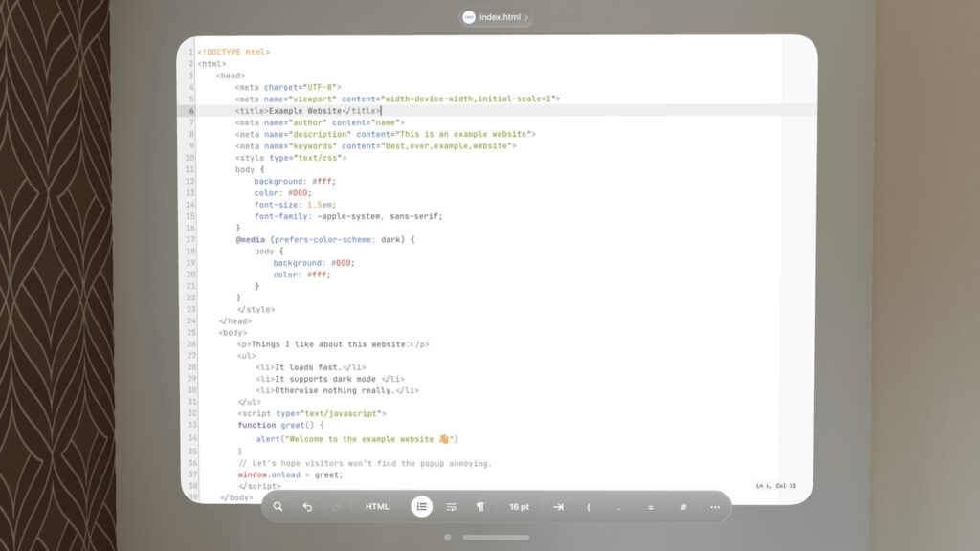Click the dimmed redo arrow button
980x551 pixels.
336,507
